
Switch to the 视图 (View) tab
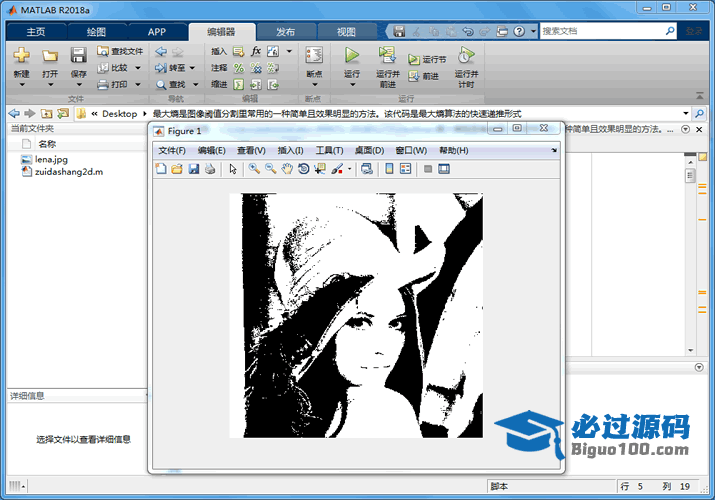tap(346, 32)
